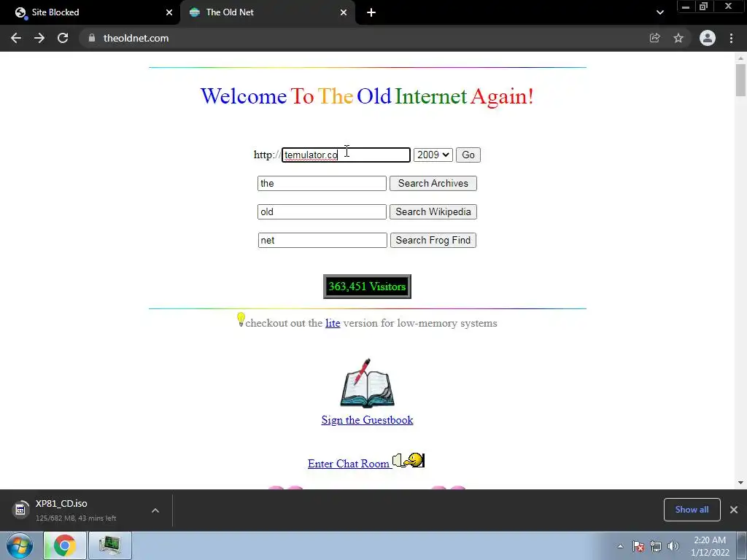Viewport: 747px width, 560px height.
Task: Click the yellow lightbulb icon
Action: point(241,319)
